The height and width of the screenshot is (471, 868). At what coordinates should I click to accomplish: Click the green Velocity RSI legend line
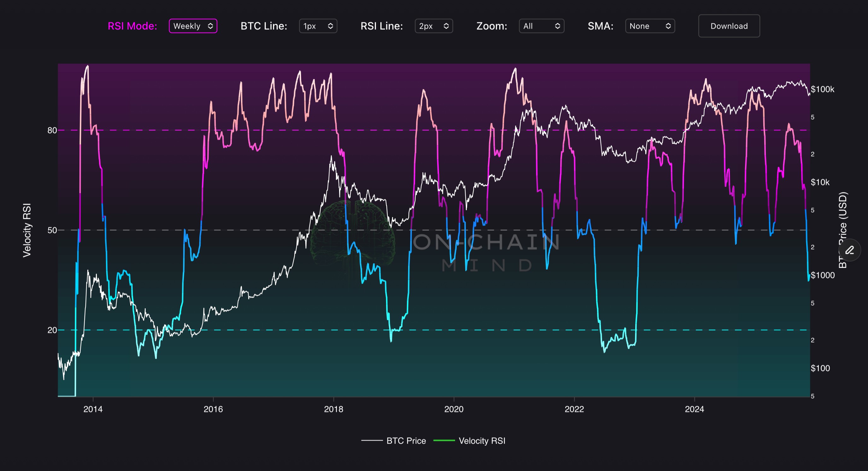(x=444, y=441)
